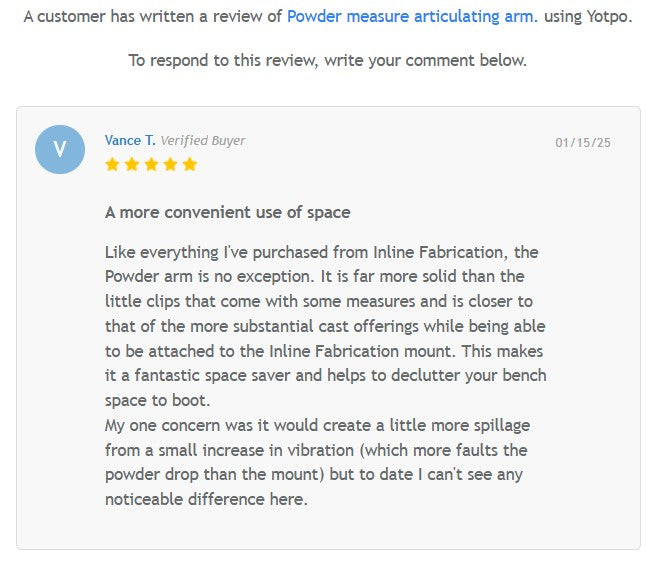
Task: Click the review title about convenient space
Action: tap(227, 212)
